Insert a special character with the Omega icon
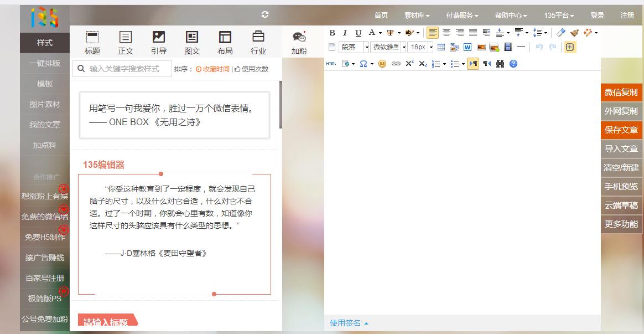This screenshot has width=644, height=334. coord(363,63)
